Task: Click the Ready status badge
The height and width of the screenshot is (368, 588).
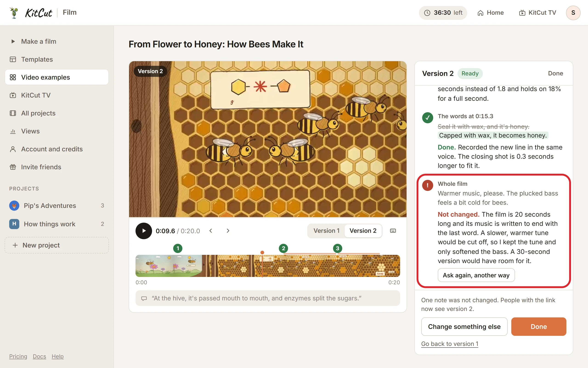Action: point(470,73)
